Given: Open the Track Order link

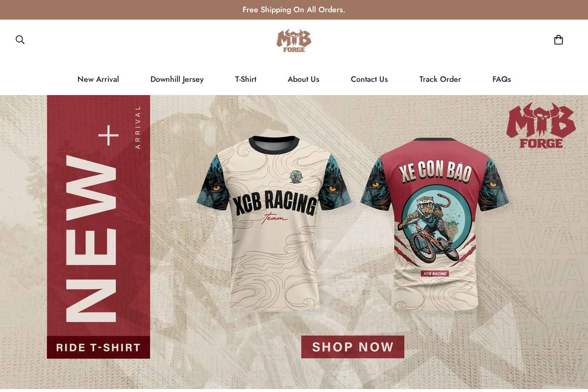Looking at the screenshot, I should (440, 79).
